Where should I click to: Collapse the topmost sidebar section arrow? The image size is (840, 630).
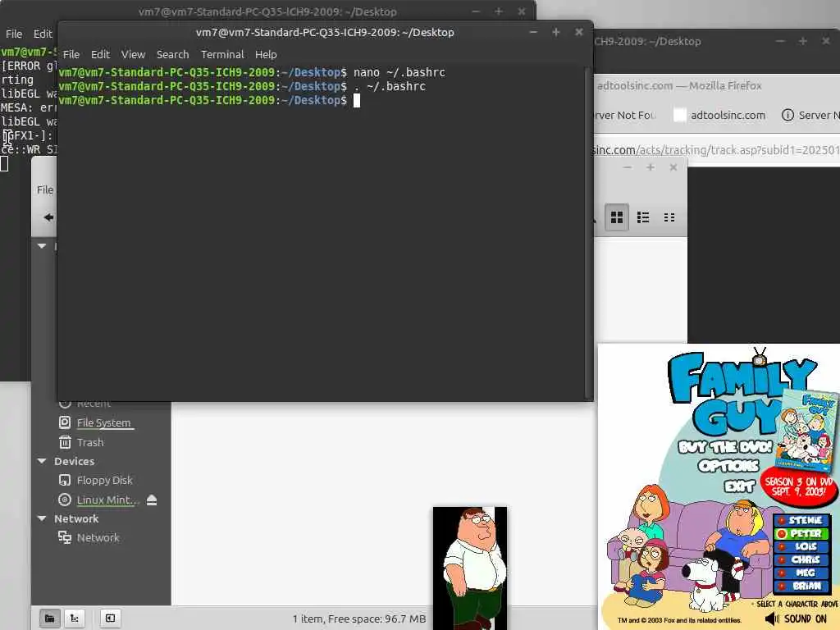pyautogui.click(x=42, y=246)
